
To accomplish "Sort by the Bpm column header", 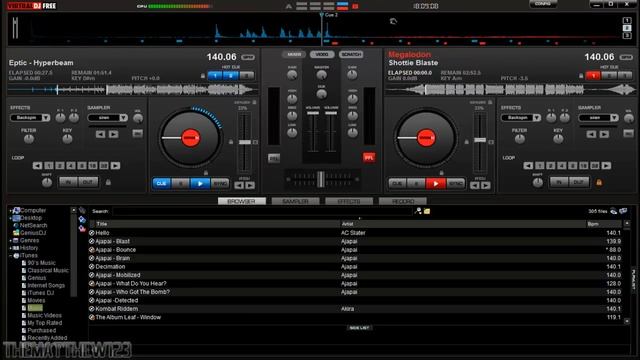I will pos(604,224).
